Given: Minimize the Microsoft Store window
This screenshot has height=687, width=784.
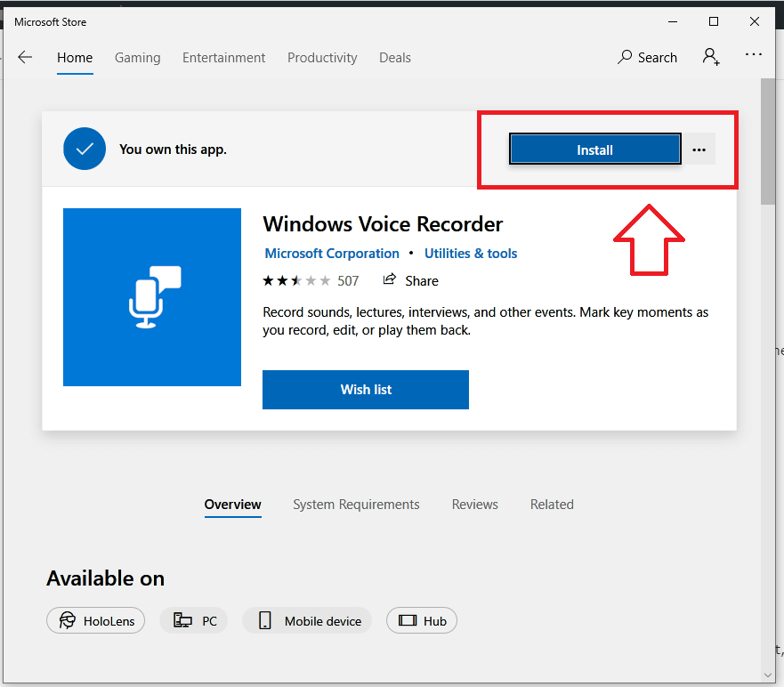Looking at the screenshot, I should point(673,21).
